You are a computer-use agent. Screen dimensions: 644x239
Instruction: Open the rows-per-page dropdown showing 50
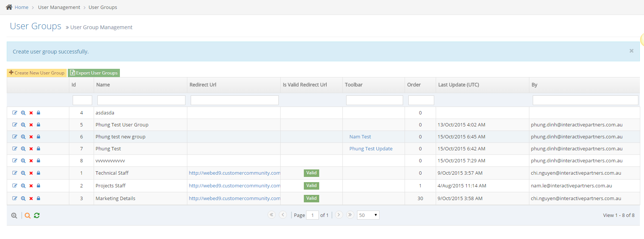point(368,215)
